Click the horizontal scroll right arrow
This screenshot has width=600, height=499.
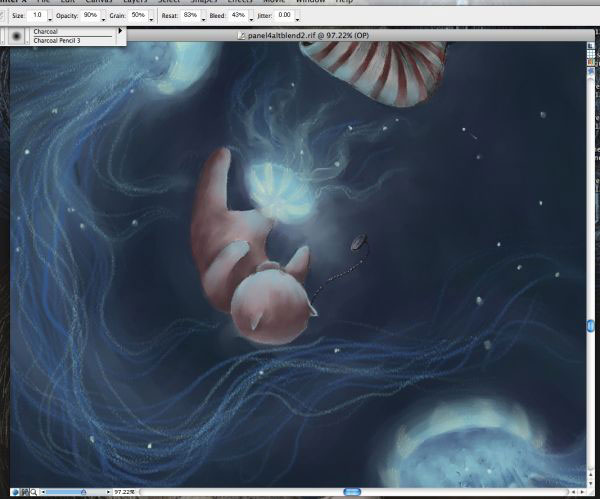pos(582,492)
